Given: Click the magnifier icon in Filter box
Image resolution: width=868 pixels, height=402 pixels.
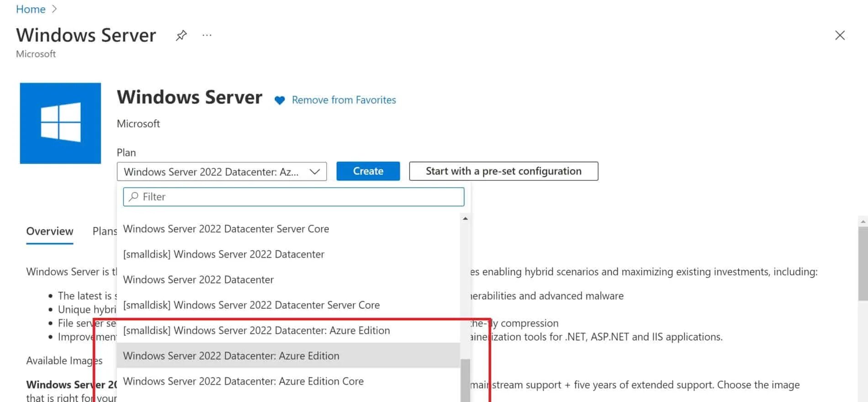Looking at the screenshot, I should click(x=133, y=197).
